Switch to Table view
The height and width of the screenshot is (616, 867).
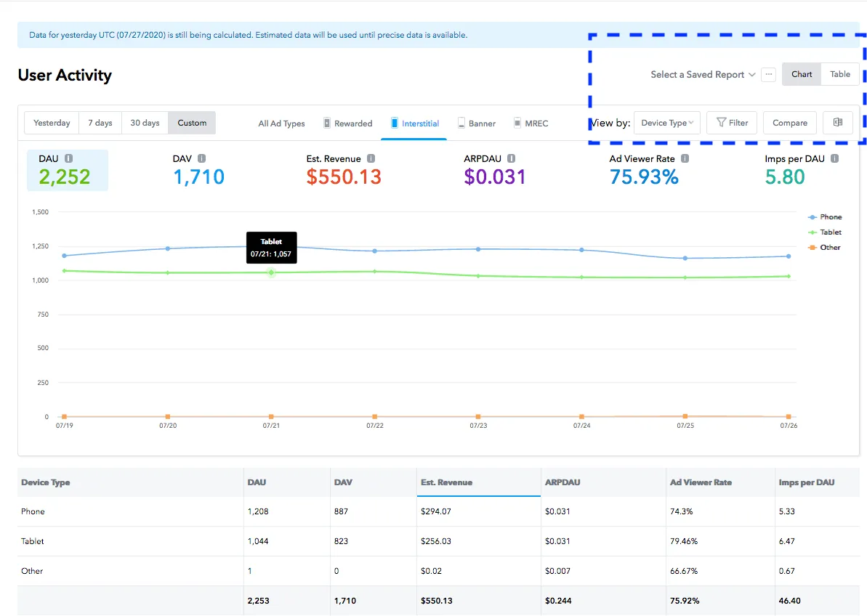pyautogui.click(x=840, y=74)
